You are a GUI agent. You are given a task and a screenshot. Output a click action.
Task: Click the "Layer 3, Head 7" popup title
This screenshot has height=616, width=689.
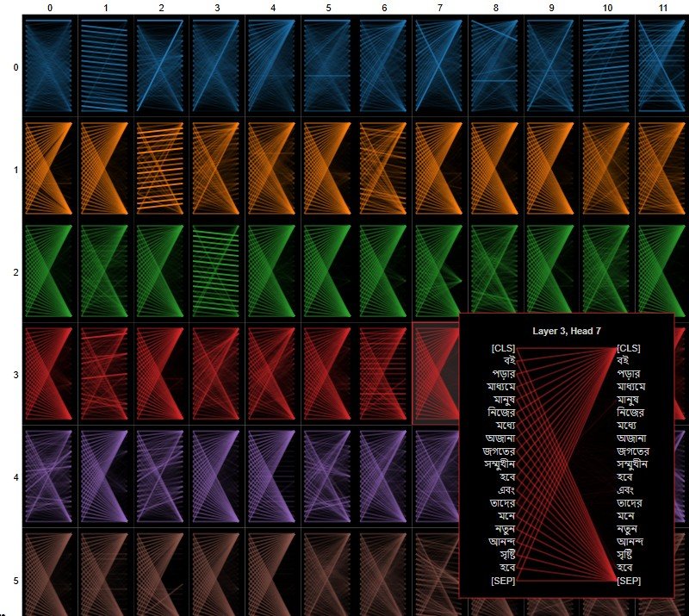(x=566, y=330)
